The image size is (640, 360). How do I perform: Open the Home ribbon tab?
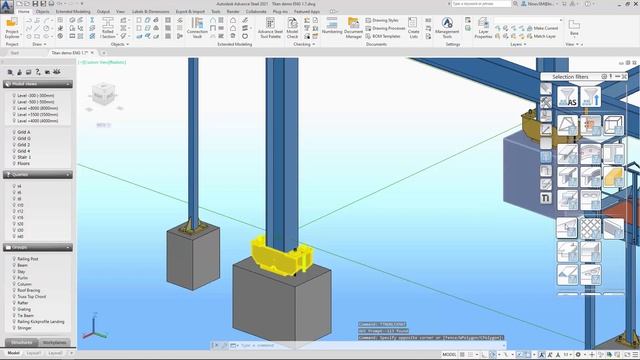24,11
